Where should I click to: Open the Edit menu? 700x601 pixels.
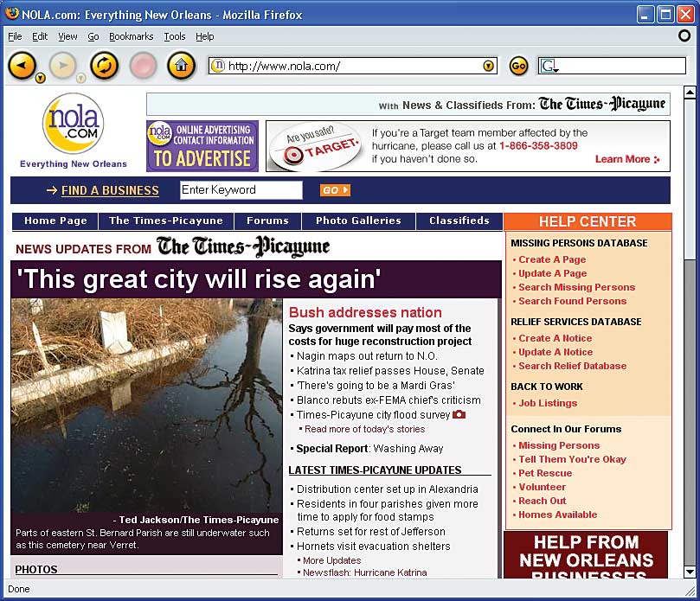pyautogui.click(x=40, y=36)
